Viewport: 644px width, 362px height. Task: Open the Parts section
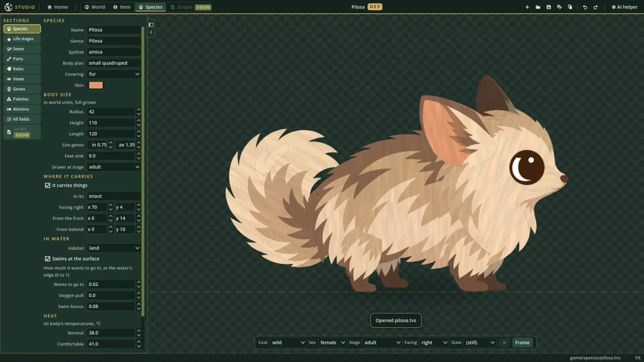[22, 59]
